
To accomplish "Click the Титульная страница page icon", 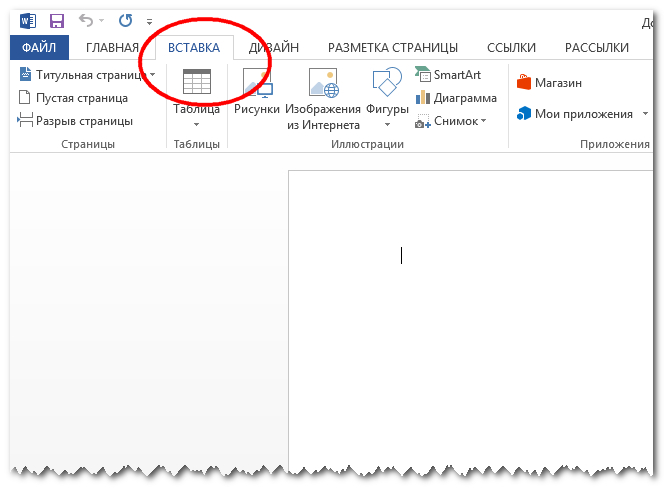I will click(x=25, y=74).
